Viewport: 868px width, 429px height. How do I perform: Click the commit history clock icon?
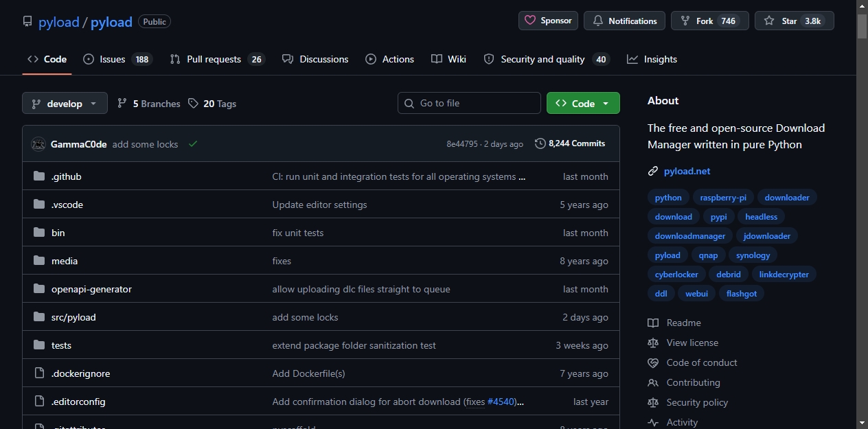540,143
